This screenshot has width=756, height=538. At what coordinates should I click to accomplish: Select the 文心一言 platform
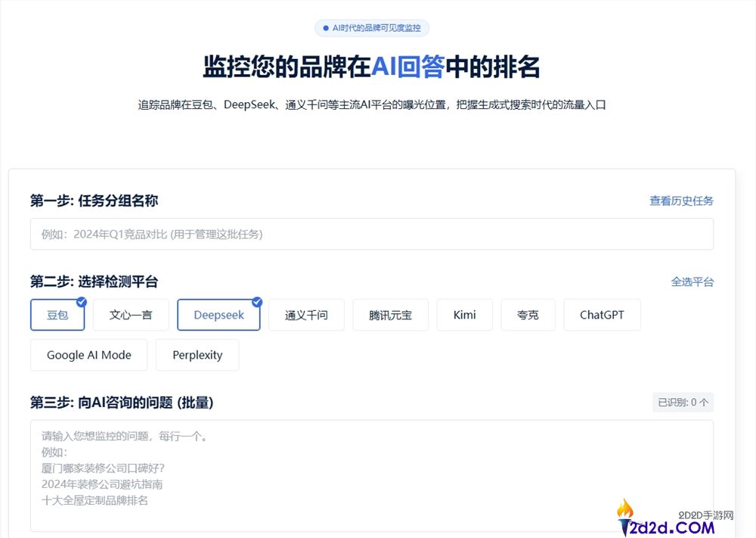131,315
